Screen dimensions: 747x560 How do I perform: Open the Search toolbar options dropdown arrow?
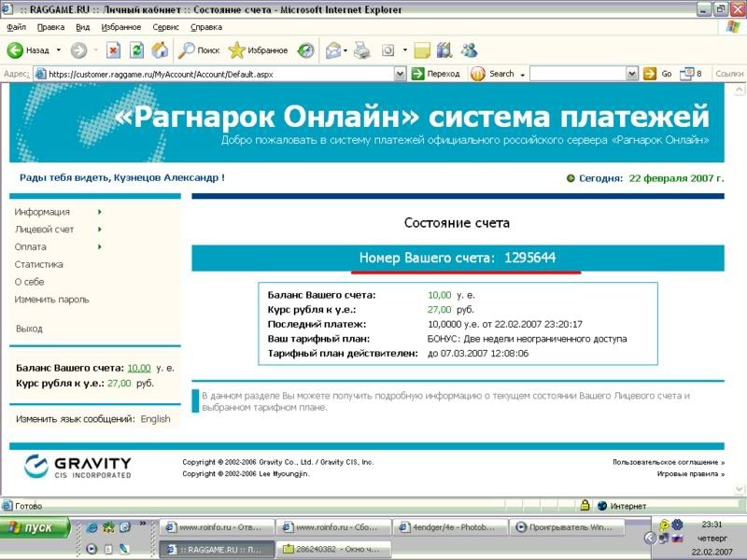522,75
